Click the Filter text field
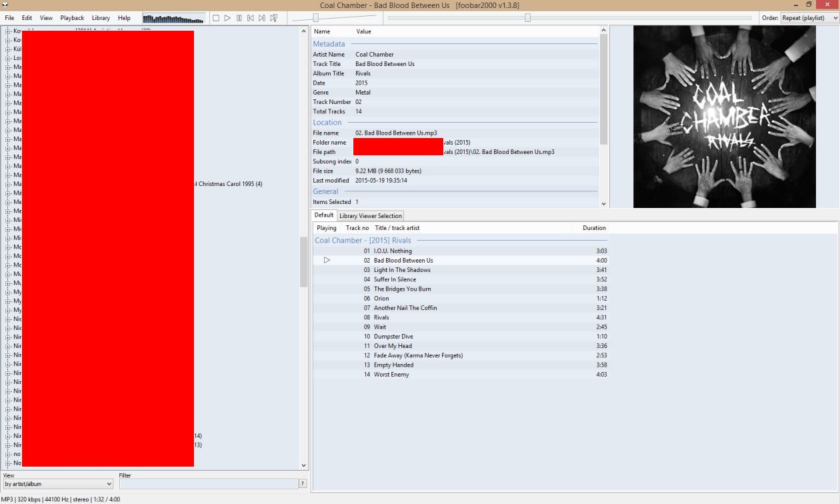Viewport: 840px width, 504px height. pos(208,484)
